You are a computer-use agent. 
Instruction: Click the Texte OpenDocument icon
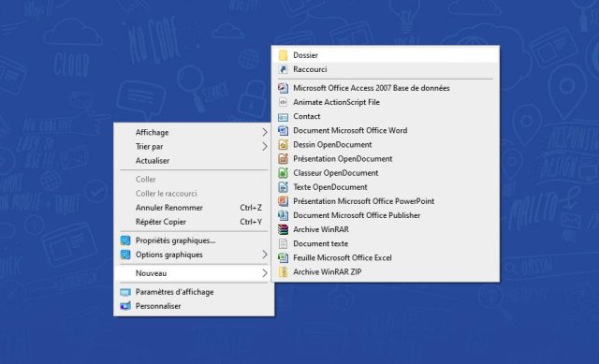click(283, 187)
